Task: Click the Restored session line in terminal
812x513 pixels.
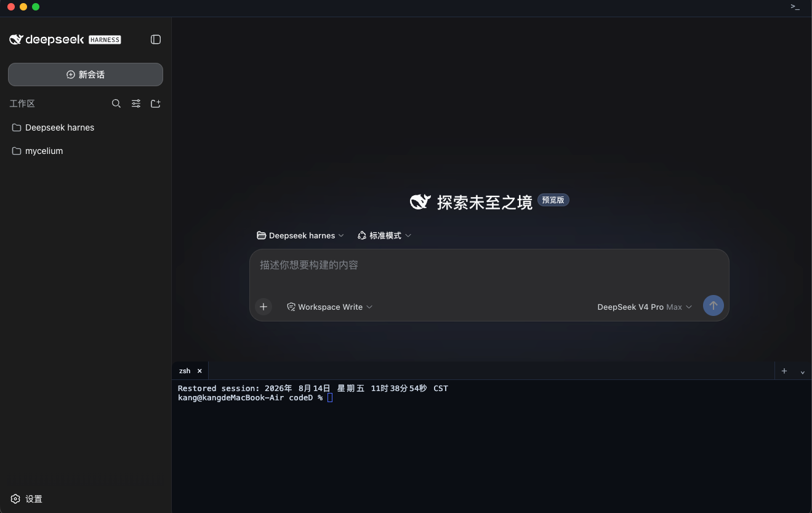Action: click(x=313, y=389)
